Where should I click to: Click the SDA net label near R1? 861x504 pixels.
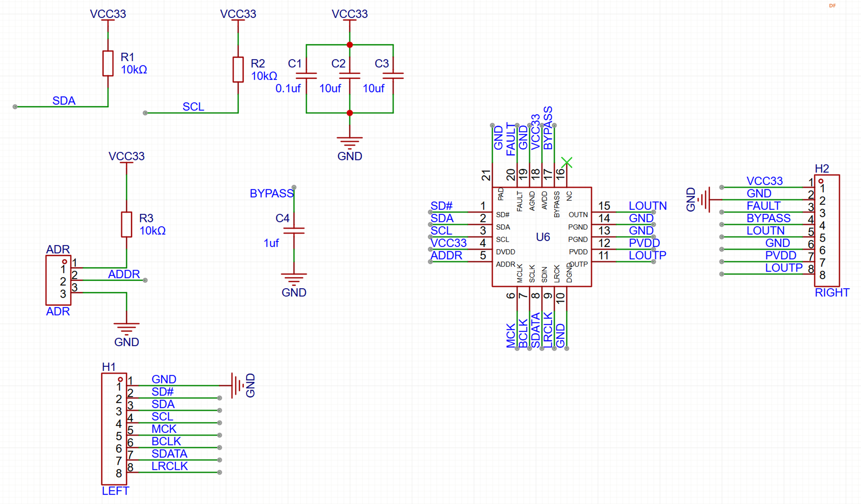coord(63,101)
